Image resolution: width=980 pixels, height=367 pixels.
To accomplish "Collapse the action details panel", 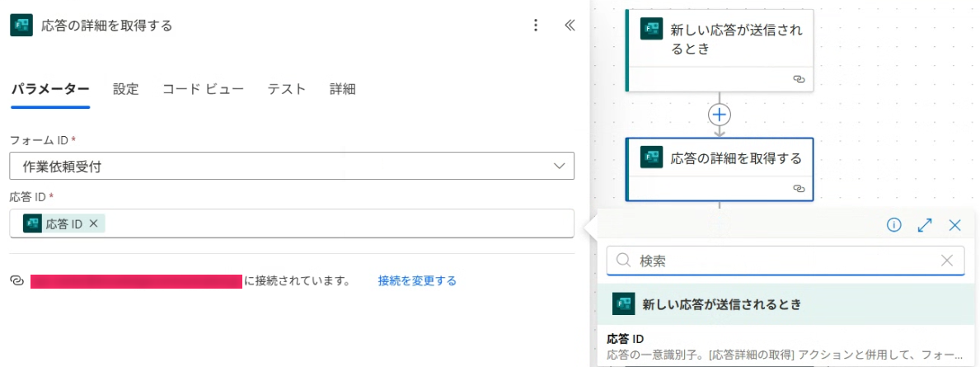I will click(570, 25).
